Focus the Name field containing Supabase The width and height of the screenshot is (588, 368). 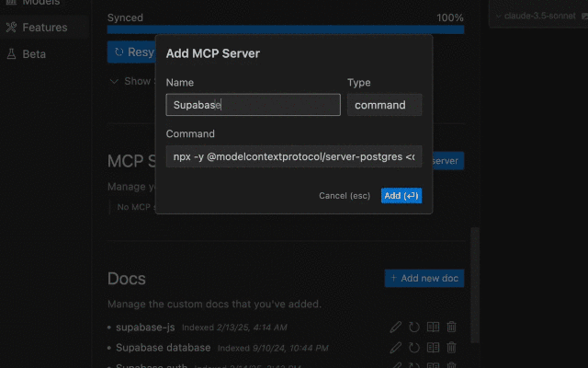click(254, 105)
